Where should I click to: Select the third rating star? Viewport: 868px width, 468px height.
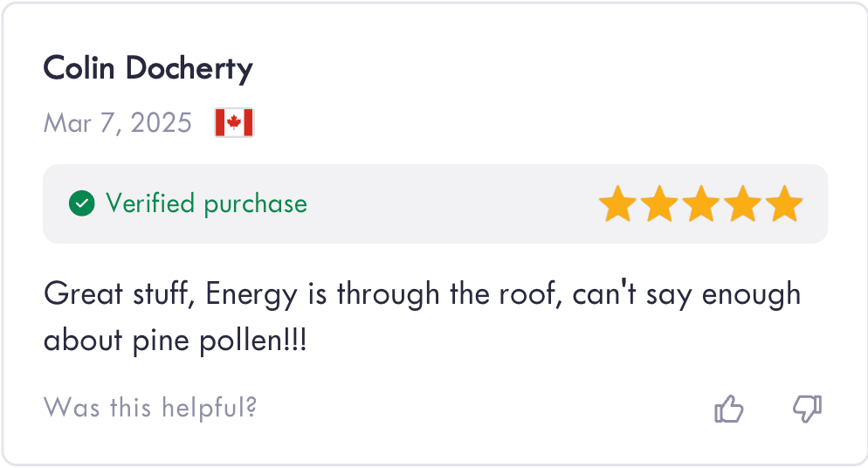click(700, 204)
